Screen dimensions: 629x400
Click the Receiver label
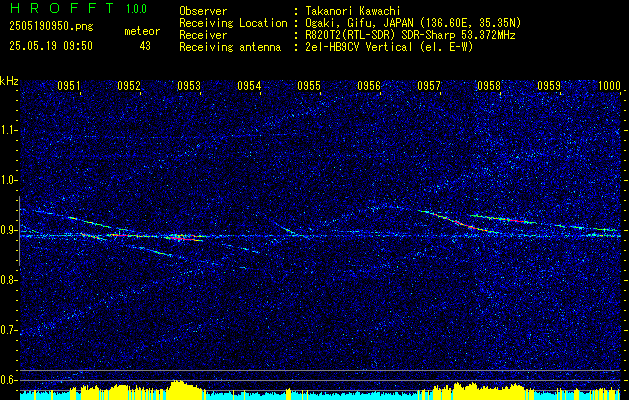pyautogui.click(x=203, y=35)
